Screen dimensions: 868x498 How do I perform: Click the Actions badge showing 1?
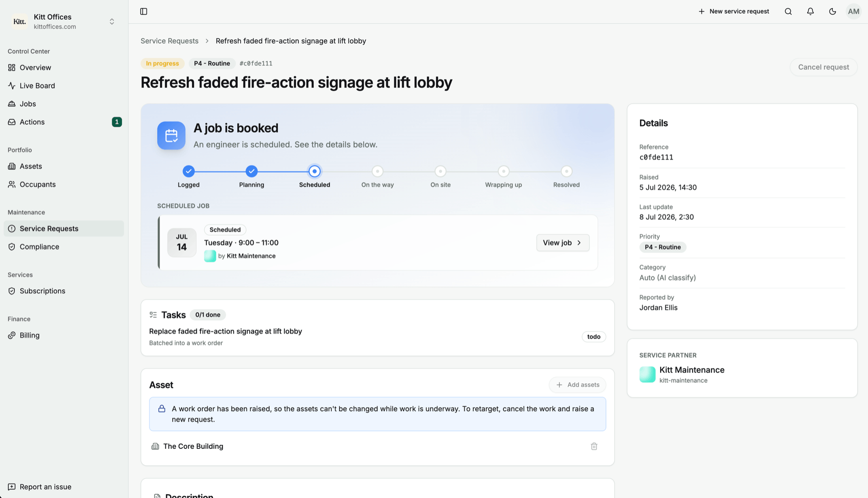(117, 122)
